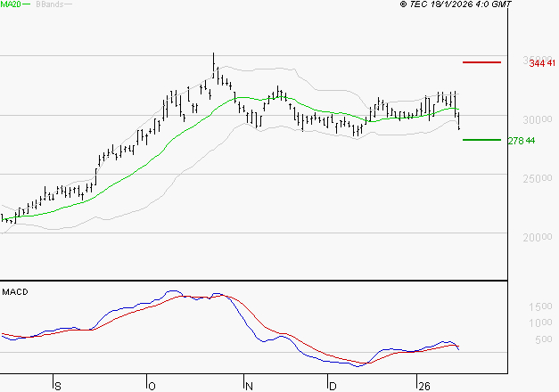Screen dimensions: 559x392
Task: Click the 1000 MACD axis value
Action: coord(540,323)
